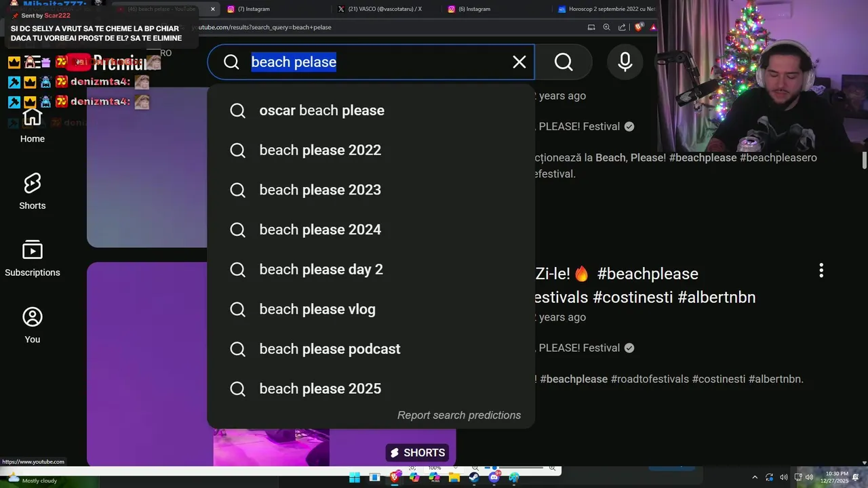Click the cast/screen icon in the address bar

click(x=591, y=27)
